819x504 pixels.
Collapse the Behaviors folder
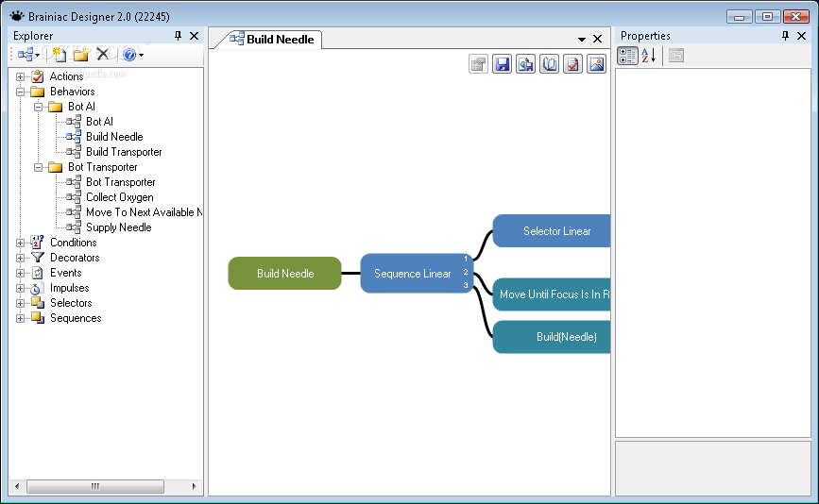pos(20,92)
